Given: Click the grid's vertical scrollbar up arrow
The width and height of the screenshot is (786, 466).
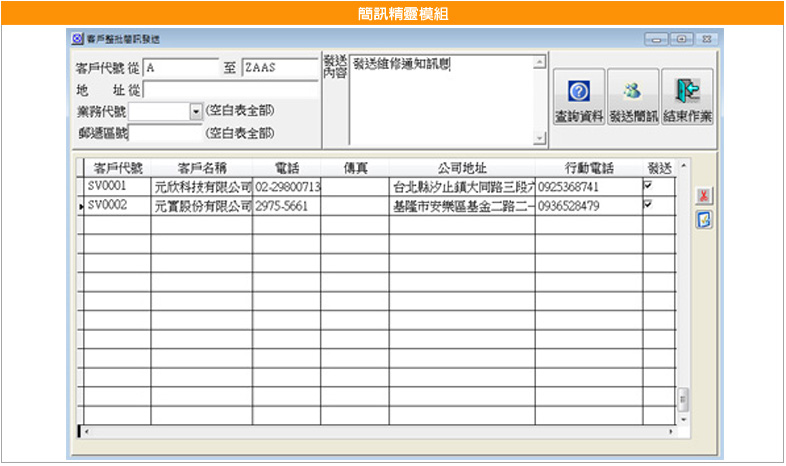Looking at the screenshot, I should point(684,166).
